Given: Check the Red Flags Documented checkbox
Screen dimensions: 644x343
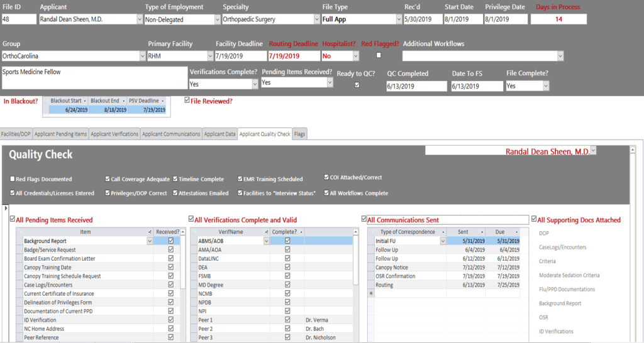Looking at the screenshot, I should [13, 179].
